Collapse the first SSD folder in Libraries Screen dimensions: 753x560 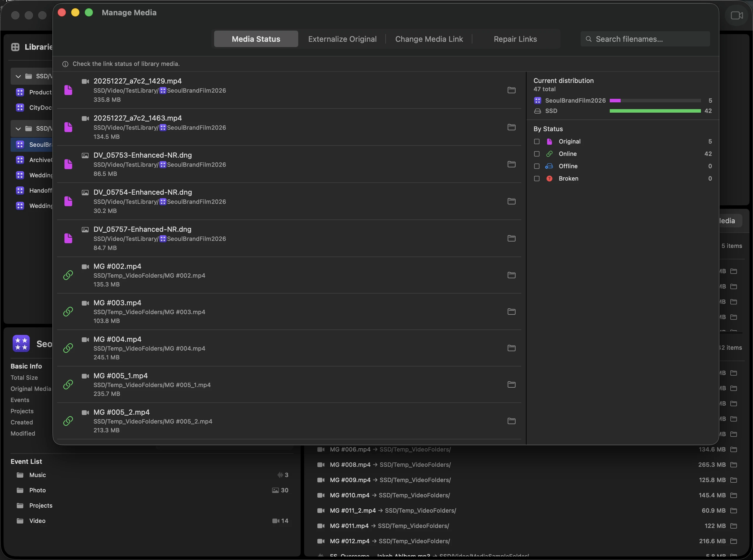click(x=18, y=76)
